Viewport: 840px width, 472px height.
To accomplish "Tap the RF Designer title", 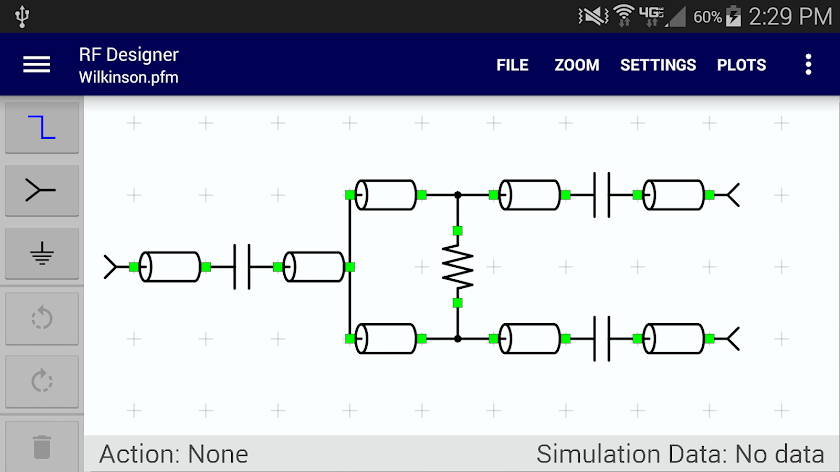I will point(129,54).
